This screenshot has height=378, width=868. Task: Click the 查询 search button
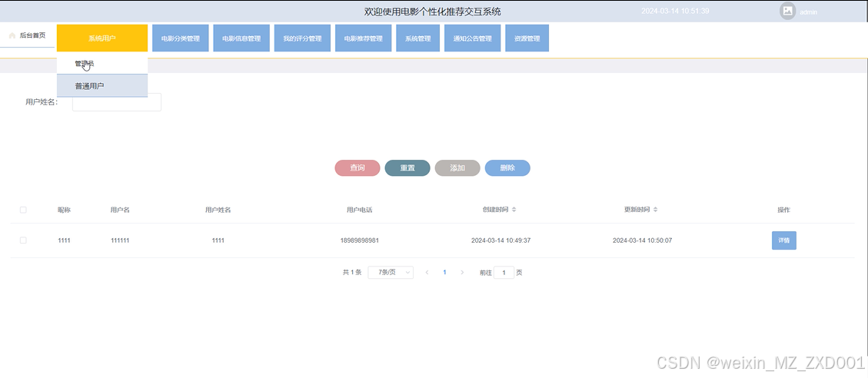358,167
